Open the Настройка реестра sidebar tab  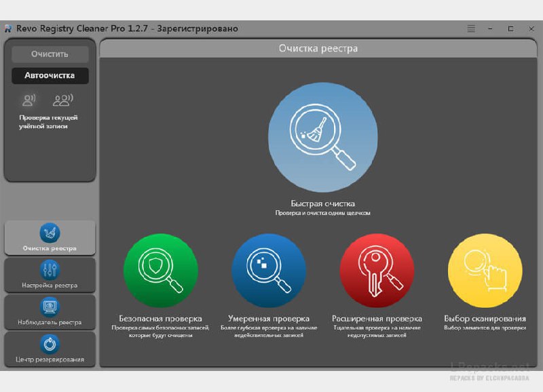[50, 275]
